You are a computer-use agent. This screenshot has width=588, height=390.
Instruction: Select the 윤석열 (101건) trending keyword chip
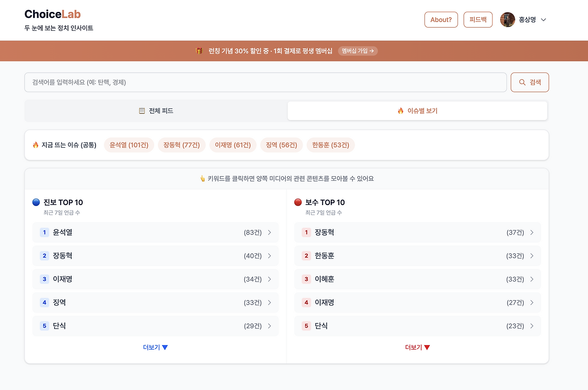pos(129,144)
